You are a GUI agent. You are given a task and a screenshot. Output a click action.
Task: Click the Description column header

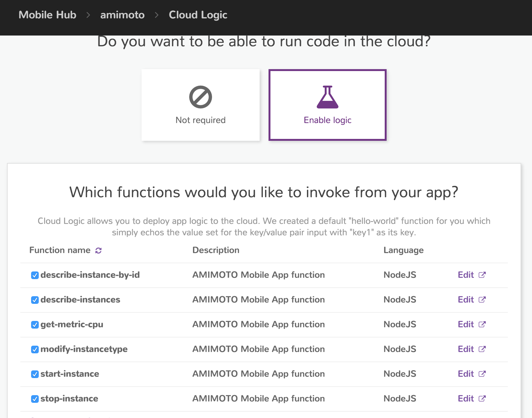tap(216, 250)
